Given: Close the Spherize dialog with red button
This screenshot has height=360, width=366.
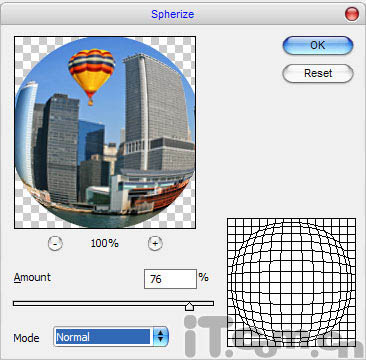Looking at the screenshot, I should 352,14.
